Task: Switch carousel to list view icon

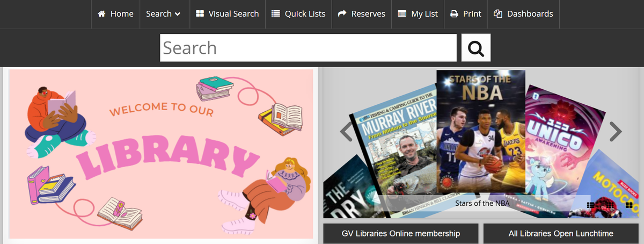Action: tap(591, 205)
